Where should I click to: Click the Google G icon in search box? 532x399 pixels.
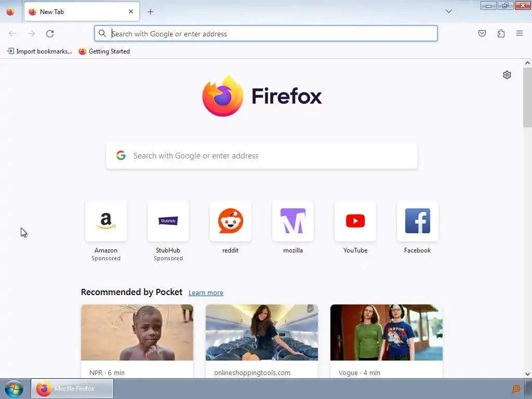[121, 155]
